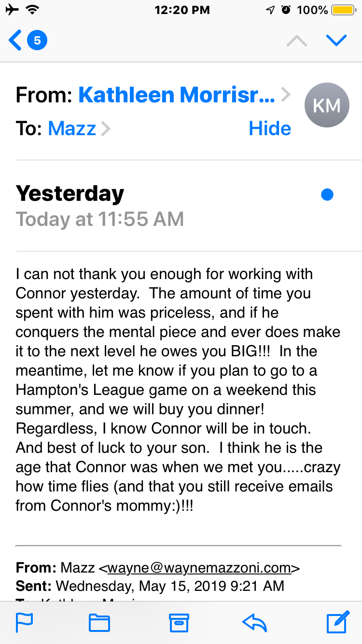Show the next message with down arrow
The width and height of the screenshot is (362, 644).
(336, 41)
